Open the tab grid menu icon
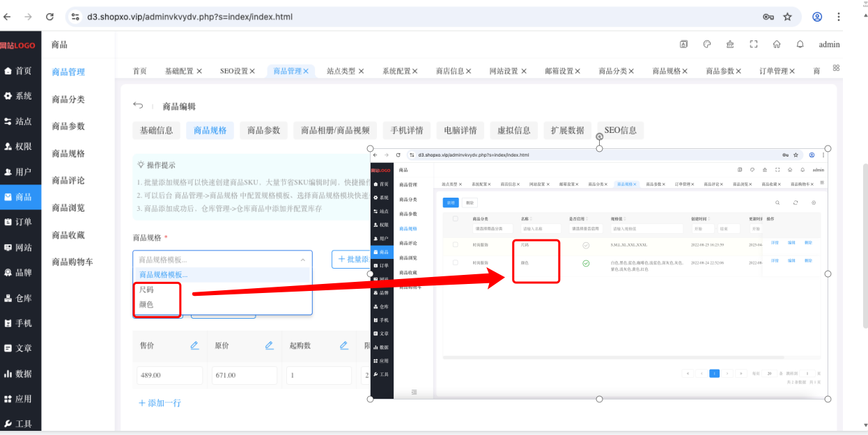868x435 pixels. (x=836, y=68)
